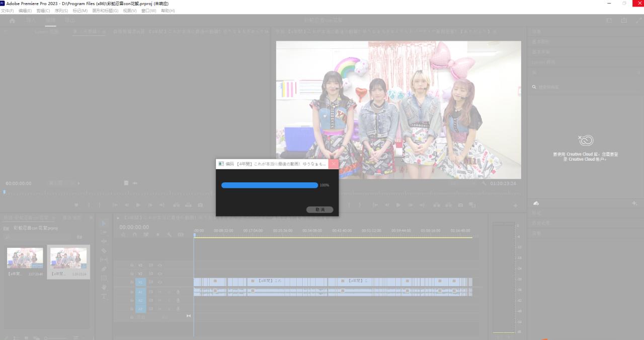
Task: Select the Razor tool
Action: pos(104,250)
